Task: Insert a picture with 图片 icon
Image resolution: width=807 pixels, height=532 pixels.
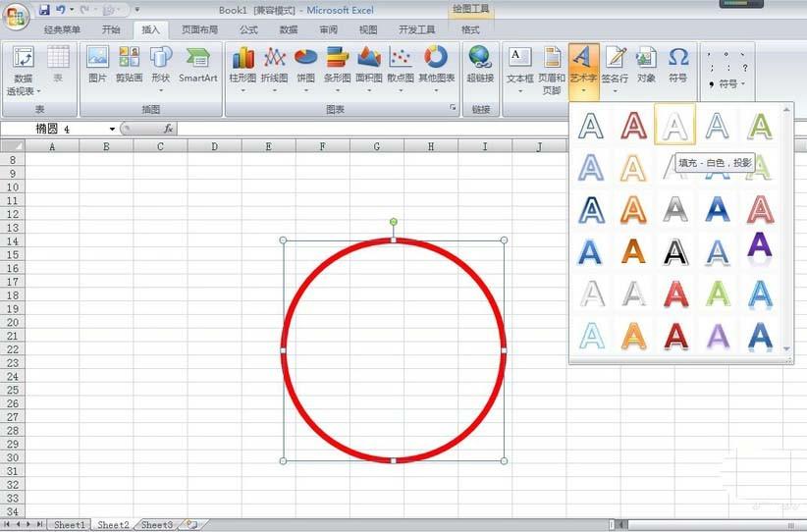Action: (97, 63)
